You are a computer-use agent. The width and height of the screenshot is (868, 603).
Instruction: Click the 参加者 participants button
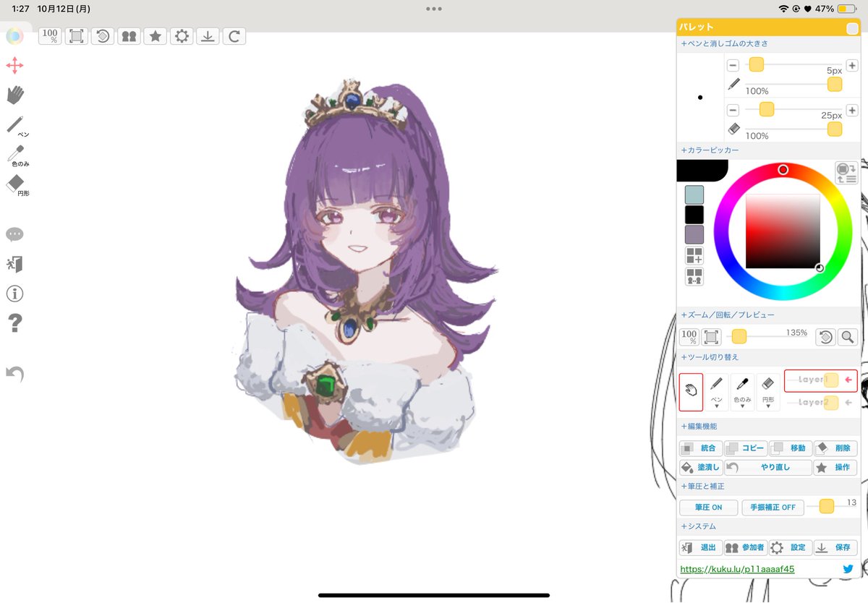[x=745, y=548]
